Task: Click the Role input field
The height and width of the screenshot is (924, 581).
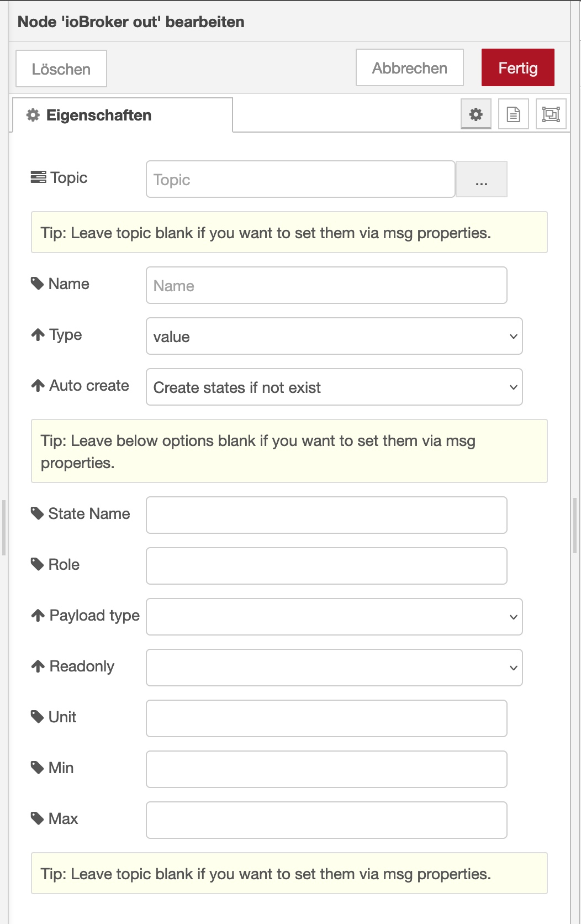Action: pyautogui.click(x=326, y=566)
